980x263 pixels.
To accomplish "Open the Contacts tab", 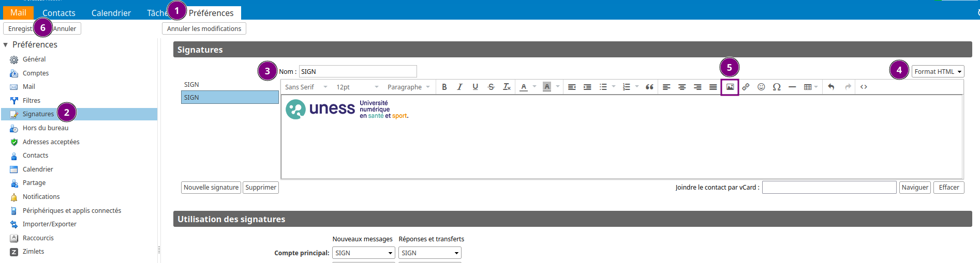I will point(59,13).
